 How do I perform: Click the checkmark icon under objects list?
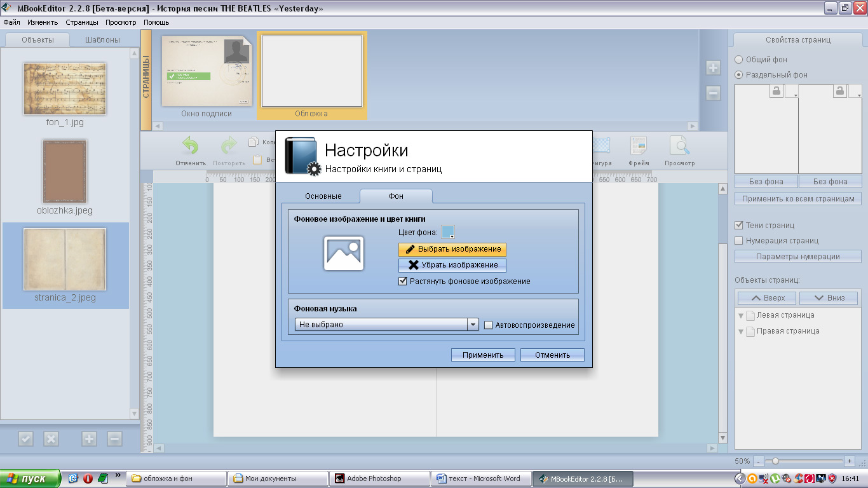[25, 438]
